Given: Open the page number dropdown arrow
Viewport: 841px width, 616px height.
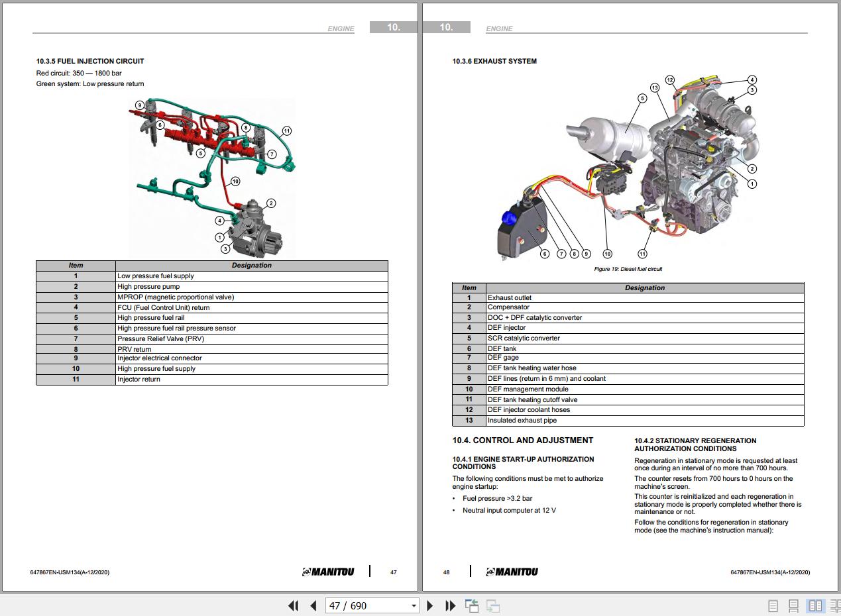Looking at the screenshot, I should (414, 605).
